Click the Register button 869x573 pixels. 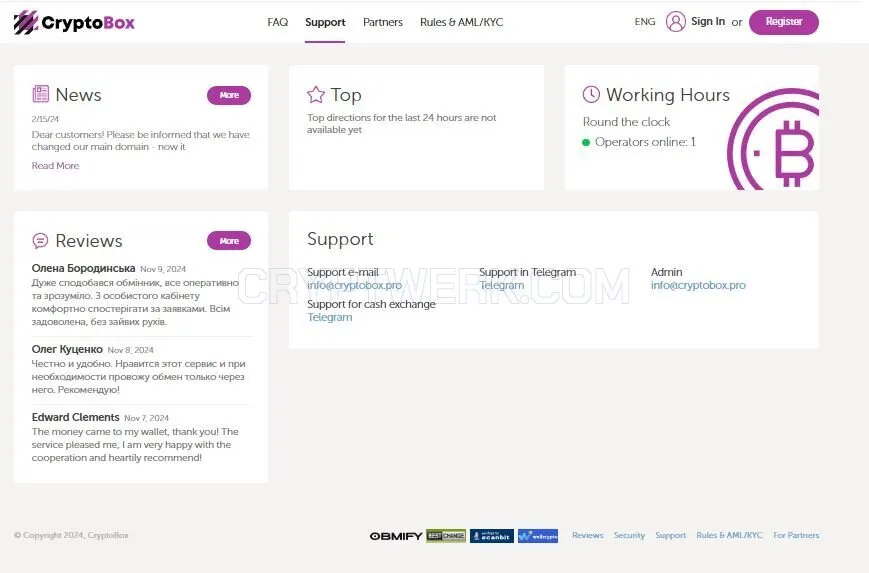[x=784, y=22]
